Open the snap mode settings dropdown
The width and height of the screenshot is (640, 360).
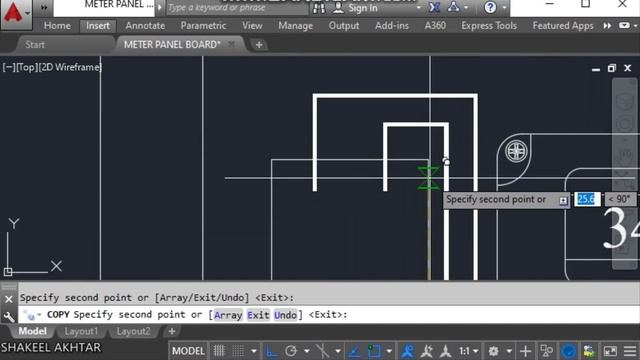click(254, 351)
